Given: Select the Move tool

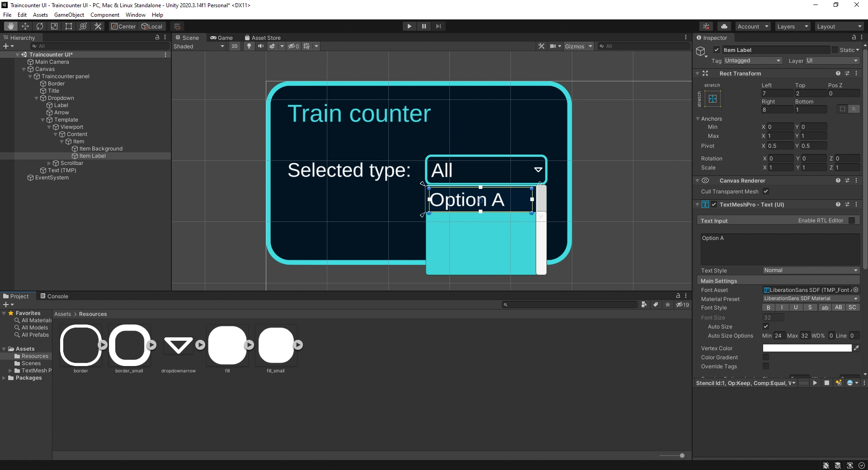Looking at the screenshot, I should [x=25, y=26].
